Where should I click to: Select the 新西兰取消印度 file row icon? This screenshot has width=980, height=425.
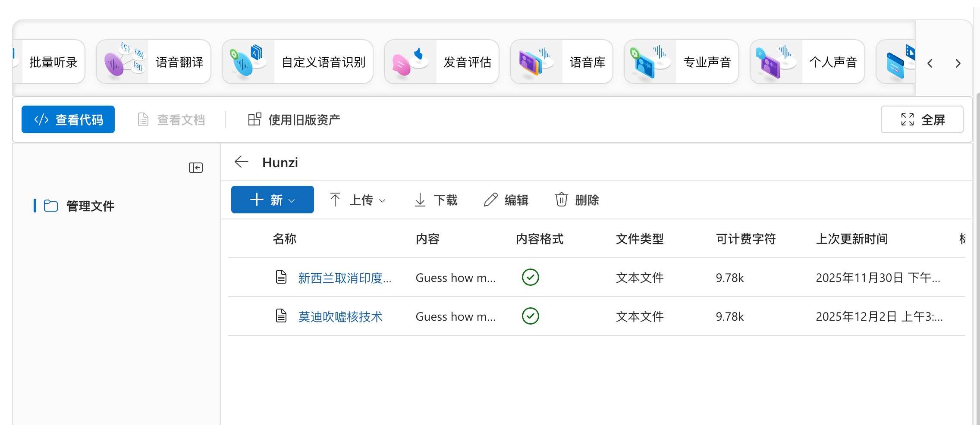(x=281, y=277)
